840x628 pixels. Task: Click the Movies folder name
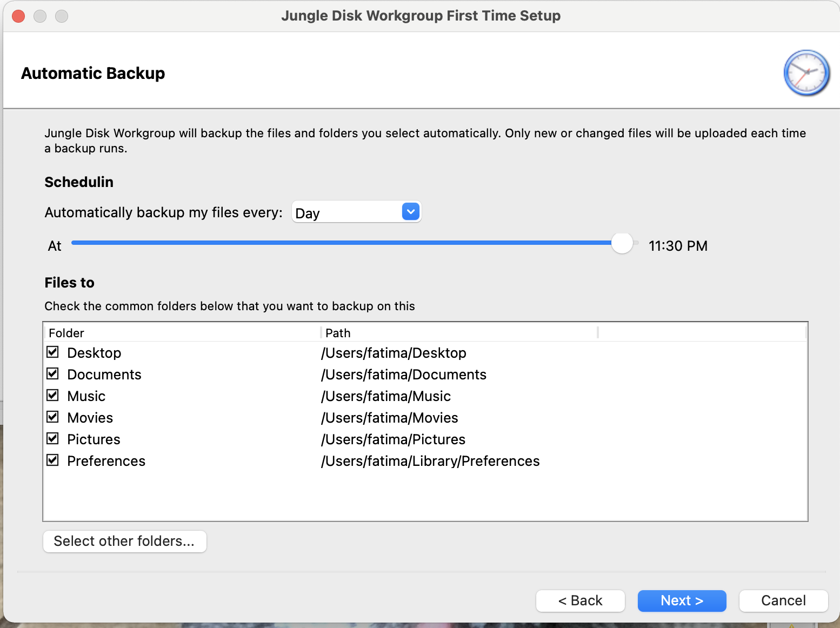click(x=90, y=418)
